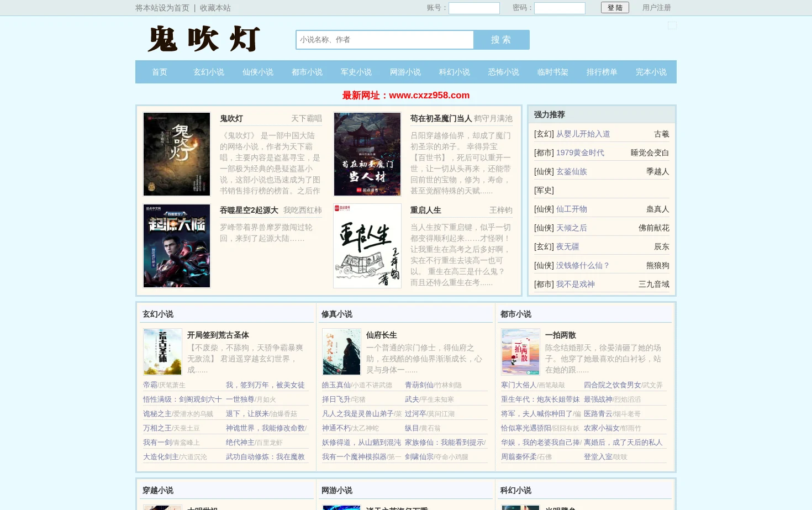Click 收藏本站 bookmark link

coord(215,8)
